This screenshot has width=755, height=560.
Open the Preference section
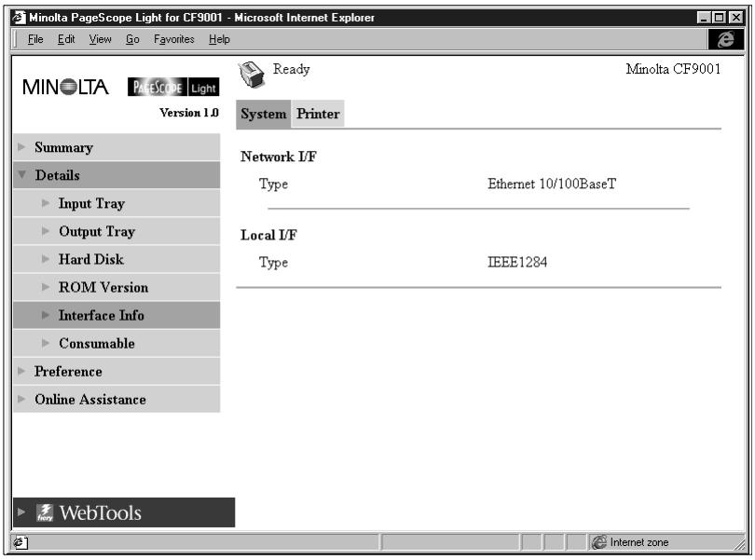117,371
